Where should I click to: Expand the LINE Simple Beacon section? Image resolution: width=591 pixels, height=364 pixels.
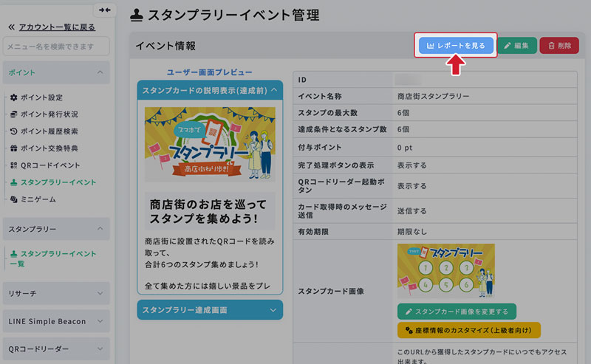pos(99,321)
